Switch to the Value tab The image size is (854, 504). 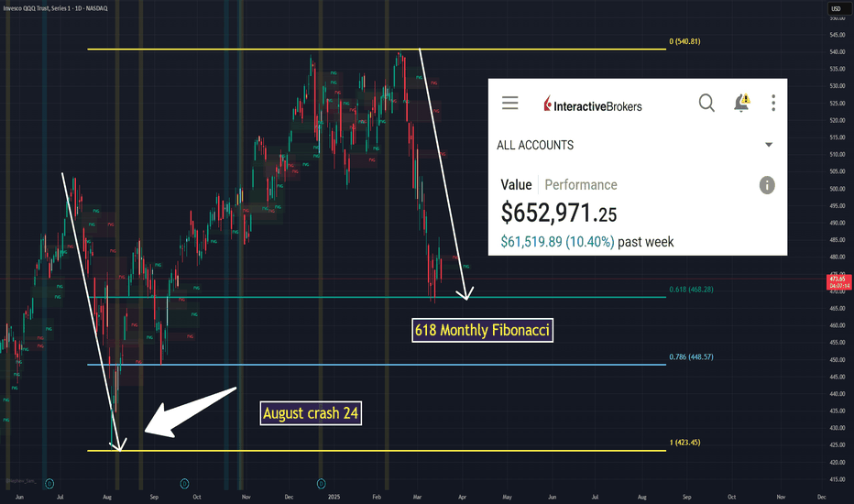(x=516, y=185)
